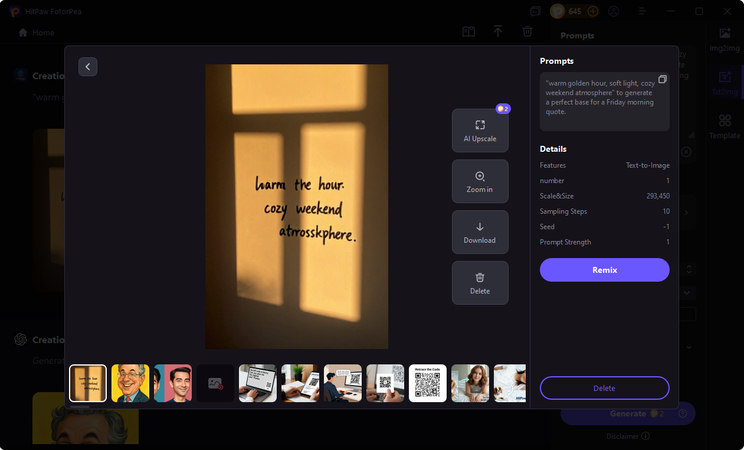The height and width of the screenshot is (450, 744).
Task: Click the Text-to-Image feature value
Action: click(648, 165)
